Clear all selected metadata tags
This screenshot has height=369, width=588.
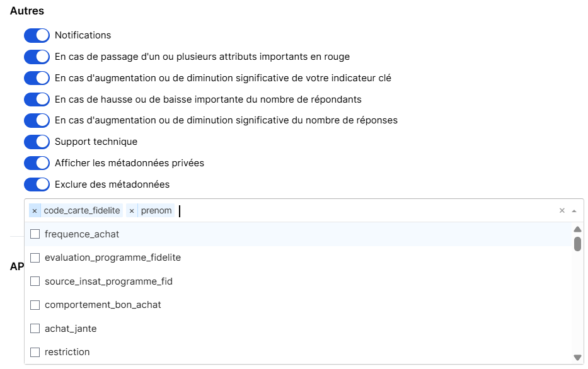(x=562, y=211)
